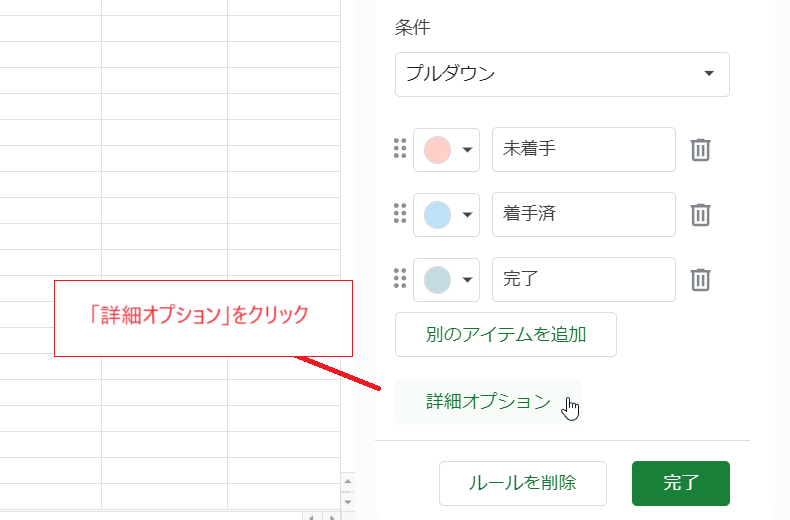
Task: Delete the 未着手 dropdown item
Action: tap(700, 150)
